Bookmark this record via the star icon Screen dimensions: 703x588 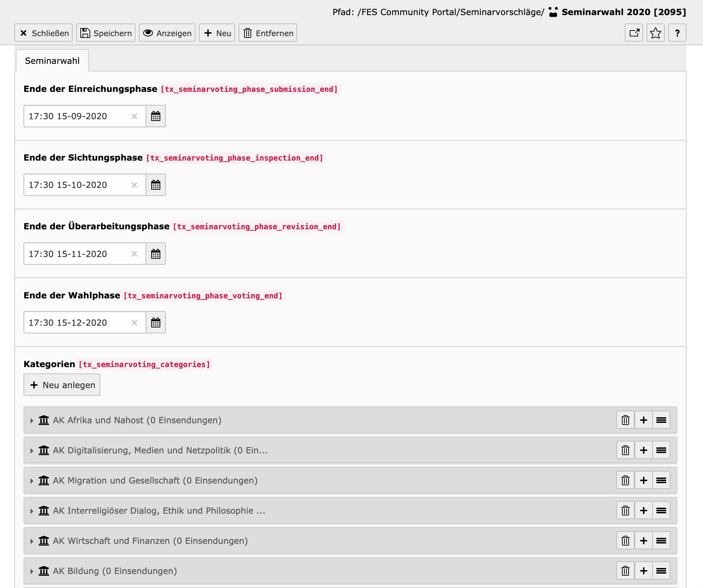[x=655, y=33]
